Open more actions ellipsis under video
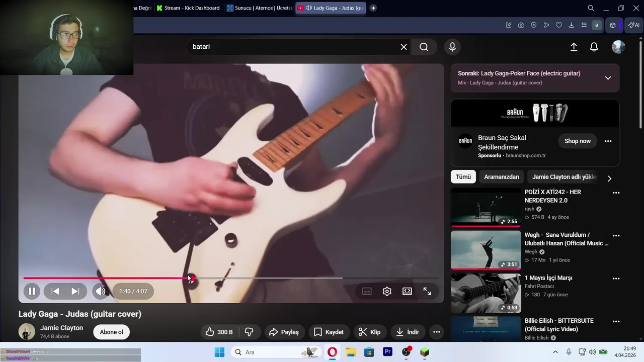Screen dimensions: 644x362 pyautogui.click(x=437, y=332)
